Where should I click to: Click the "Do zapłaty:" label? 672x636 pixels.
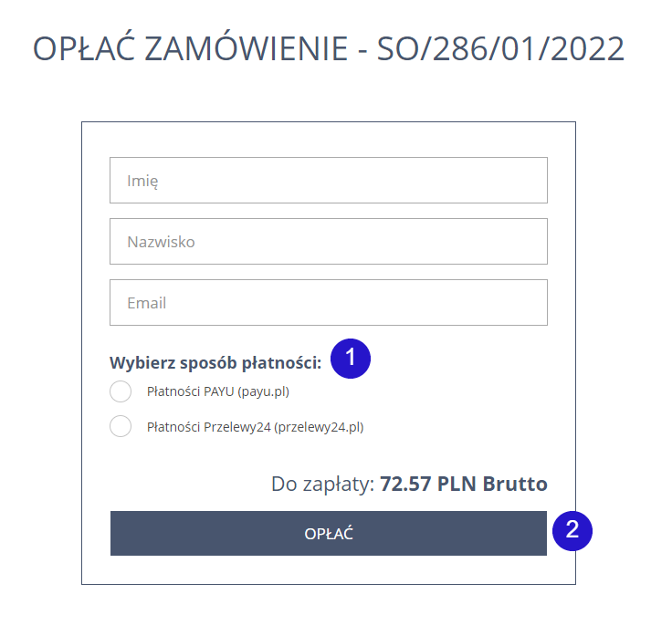click(323, 484)
